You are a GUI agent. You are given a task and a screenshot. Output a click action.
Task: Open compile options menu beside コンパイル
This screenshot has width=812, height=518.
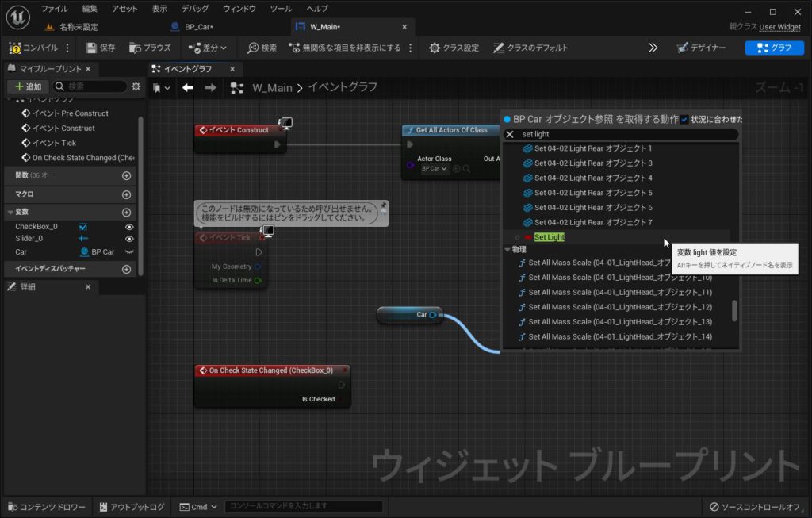(67, 48)
